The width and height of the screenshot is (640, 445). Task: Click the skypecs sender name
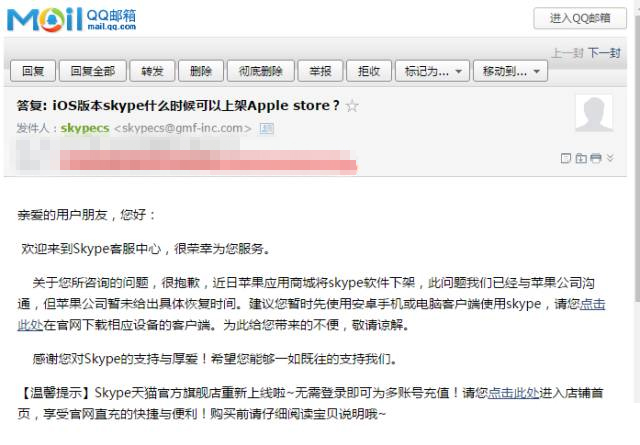coord(85,128)
